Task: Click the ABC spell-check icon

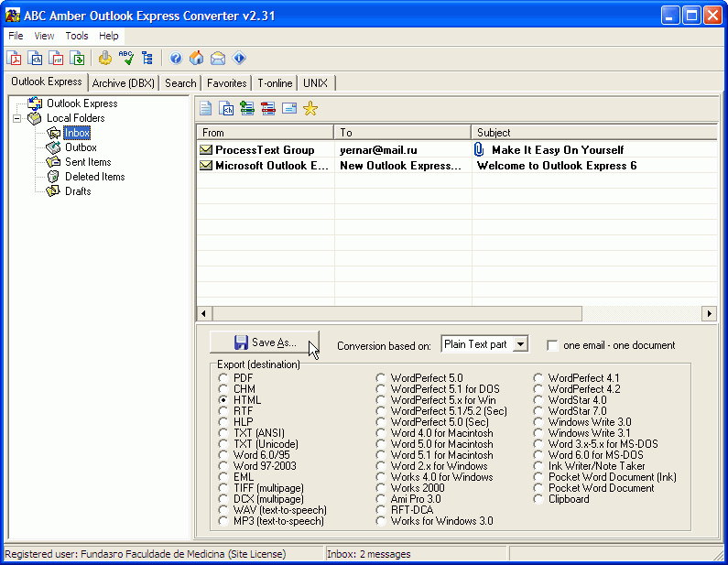Action: tap(126, 58)
